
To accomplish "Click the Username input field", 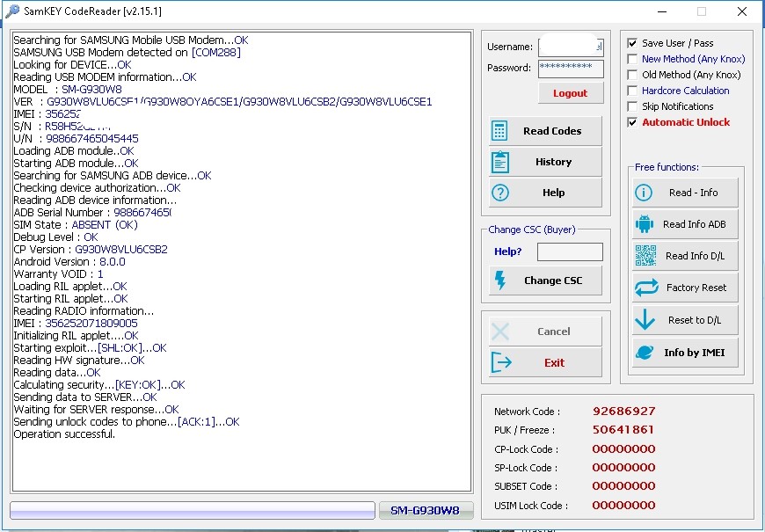I will 571,47.
